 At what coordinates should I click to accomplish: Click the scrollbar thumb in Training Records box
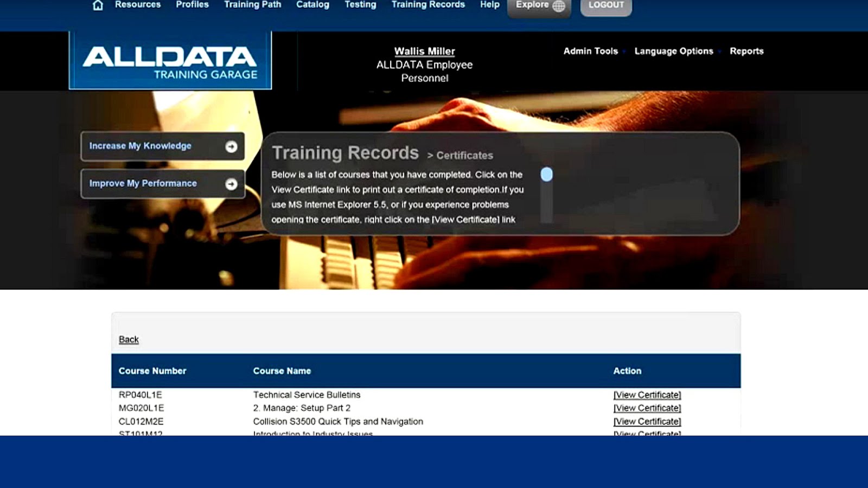546,175
